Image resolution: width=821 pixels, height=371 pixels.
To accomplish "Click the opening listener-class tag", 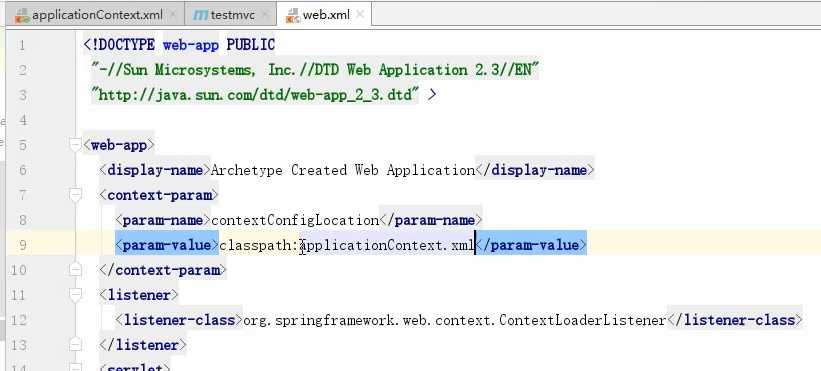I will point(179,320).
